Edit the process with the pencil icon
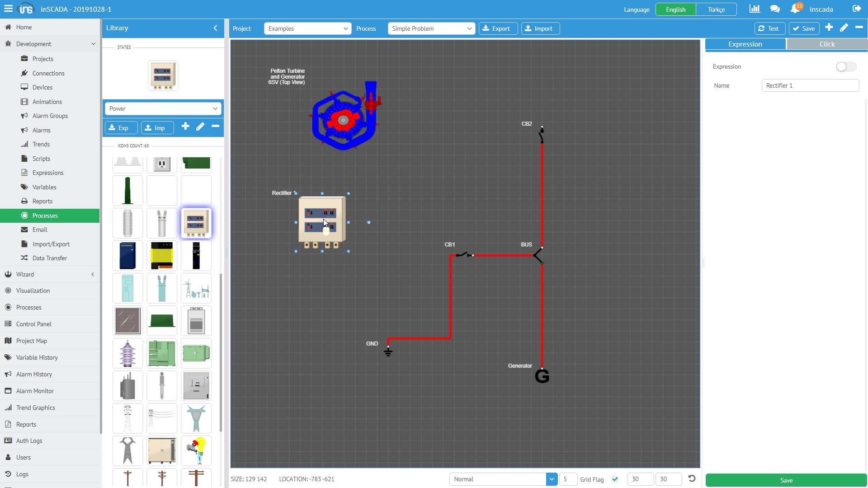 click(x=844, y=28)
